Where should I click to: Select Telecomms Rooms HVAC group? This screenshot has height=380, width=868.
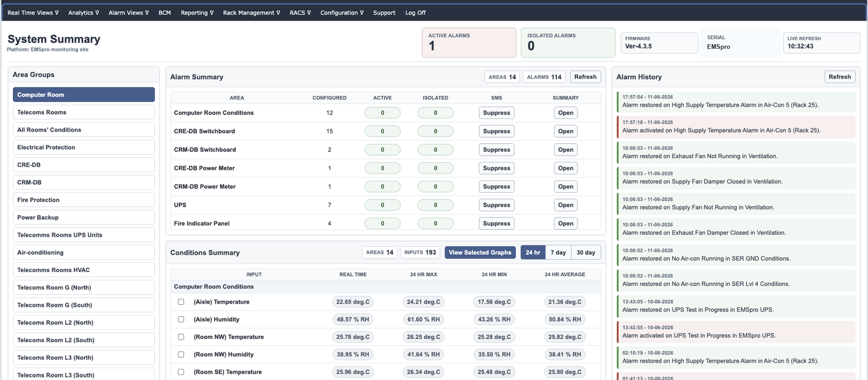[x=84, y=270]
